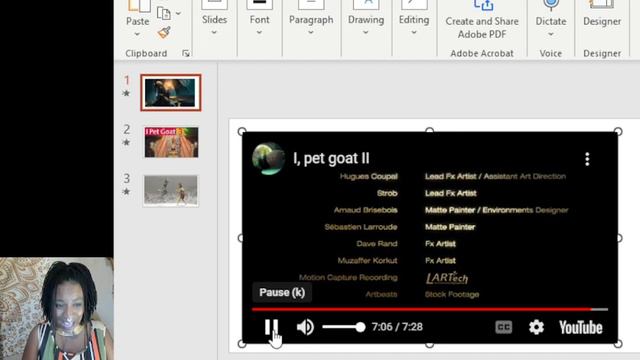The width and height of the screenshot is (640, 360).
Task: Mute the video speaker icon
Action: (305, 327)
